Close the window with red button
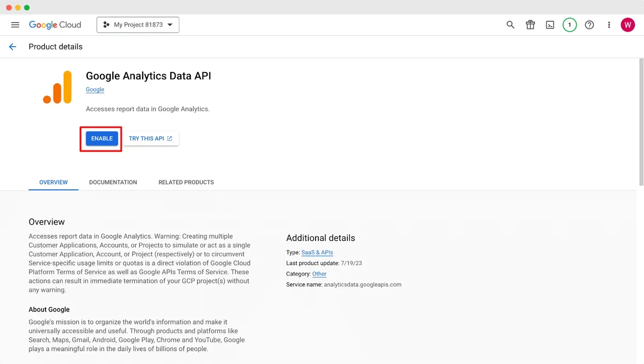644x364 pixels. [x=9, y=7]
